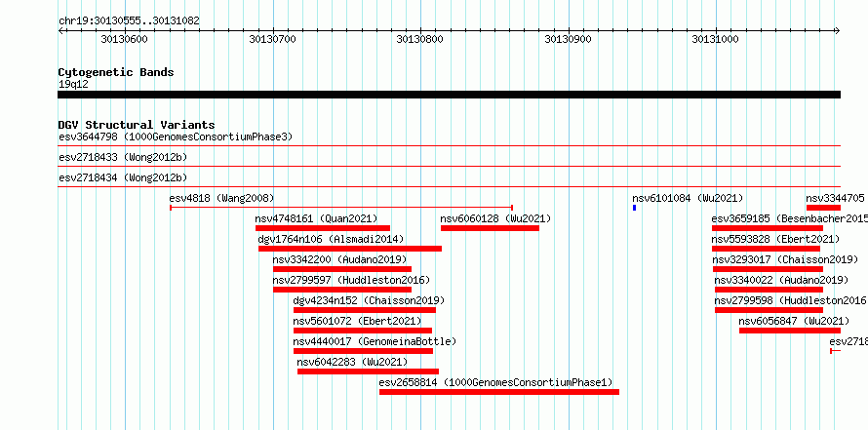
Task: Click the nsv6056847 red variant bar
Action: tap(790, 331)
